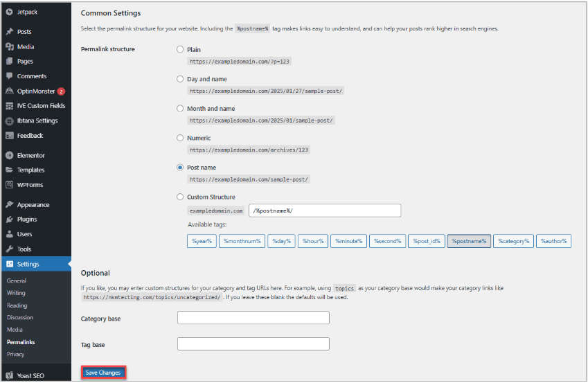The width and height of the screenshot is (588, 383).
Task: Select Day and name permalink structure
Action: pos(180,79)
